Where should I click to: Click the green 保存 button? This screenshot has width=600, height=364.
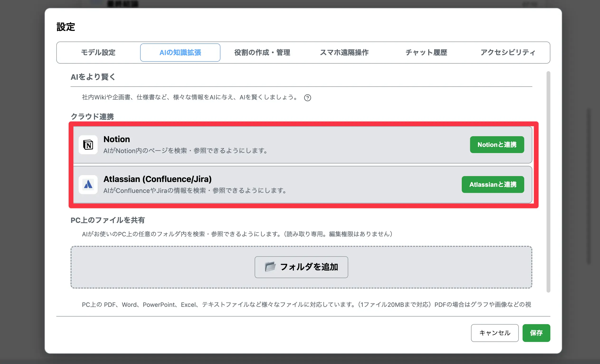tap(536, 333)
